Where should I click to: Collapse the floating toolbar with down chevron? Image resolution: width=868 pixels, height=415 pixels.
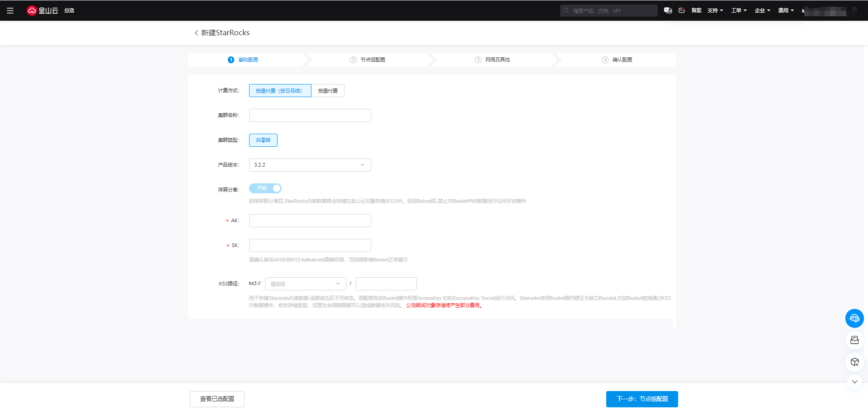point(854,382)
